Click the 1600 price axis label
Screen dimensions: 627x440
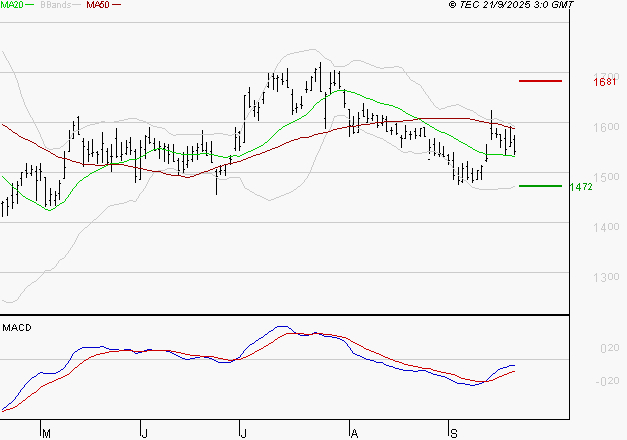point(605,127)
